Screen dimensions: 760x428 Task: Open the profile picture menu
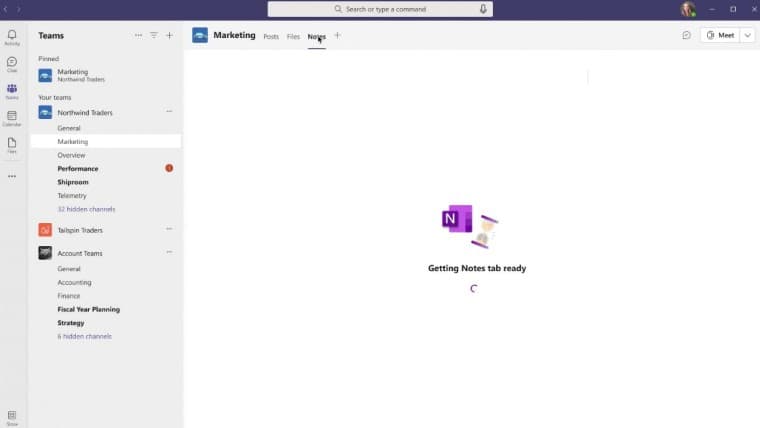688,9
